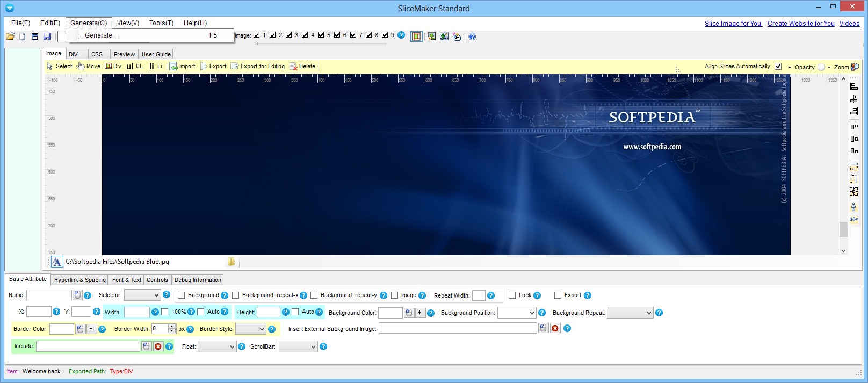Make slices the same size
Image resolution: width=868 pixels, height=383 pixels.
pyautogui.click(x=854, y=191)
